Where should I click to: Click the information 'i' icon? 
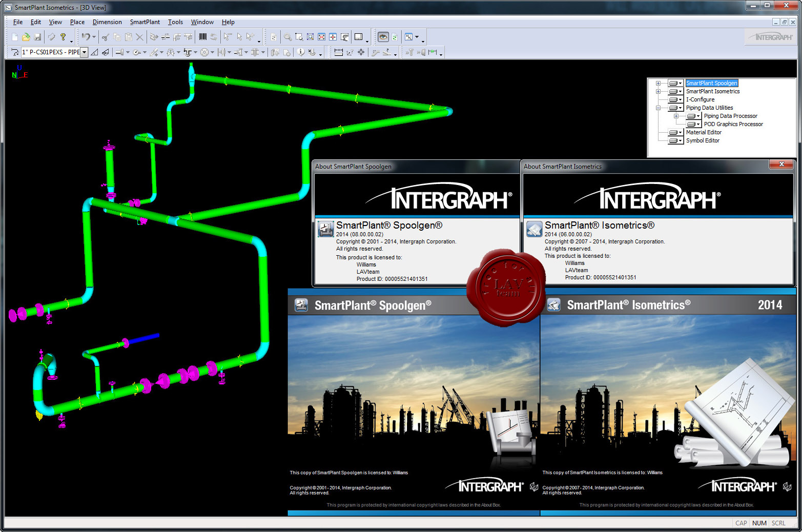click(x=301, y=52)
